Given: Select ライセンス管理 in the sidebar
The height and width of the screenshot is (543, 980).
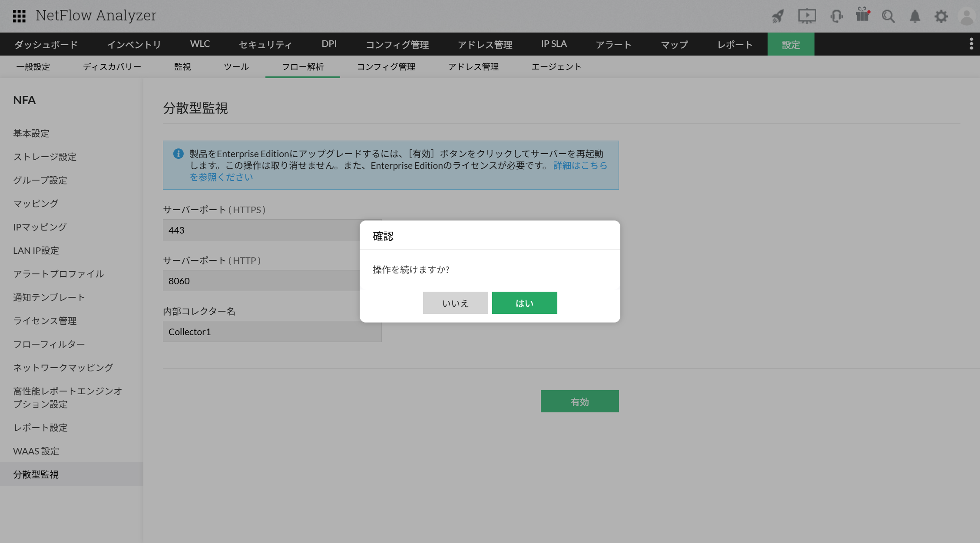Looking at the screenshot, I should click(45, 321).
